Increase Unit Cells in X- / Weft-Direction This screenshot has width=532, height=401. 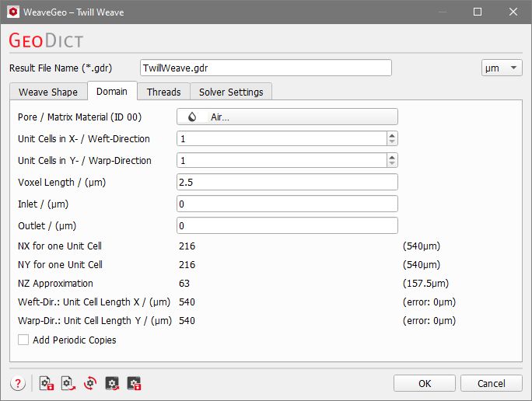[x=392, y=135]
